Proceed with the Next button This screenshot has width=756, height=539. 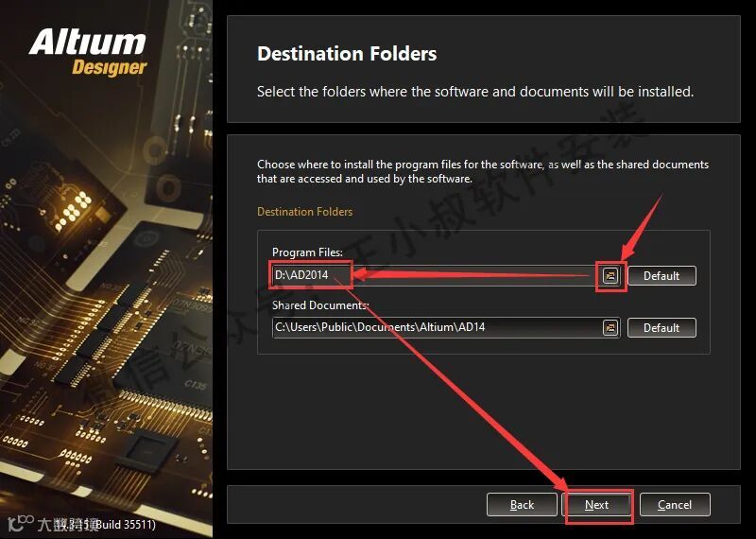point(597,505)
